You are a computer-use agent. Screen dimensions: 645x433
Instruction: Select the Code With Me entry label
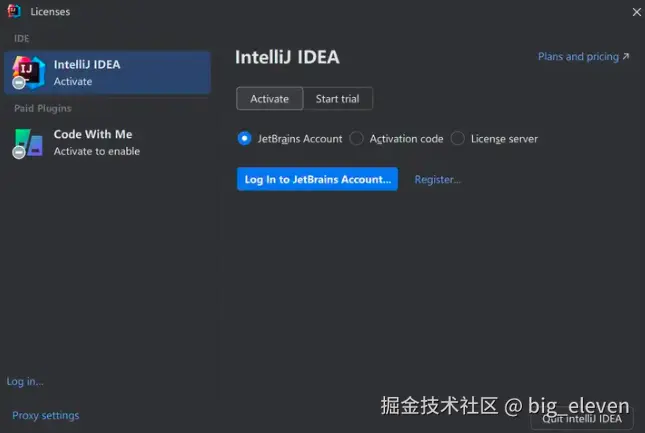pyautogui.click(x=93, y=134)
